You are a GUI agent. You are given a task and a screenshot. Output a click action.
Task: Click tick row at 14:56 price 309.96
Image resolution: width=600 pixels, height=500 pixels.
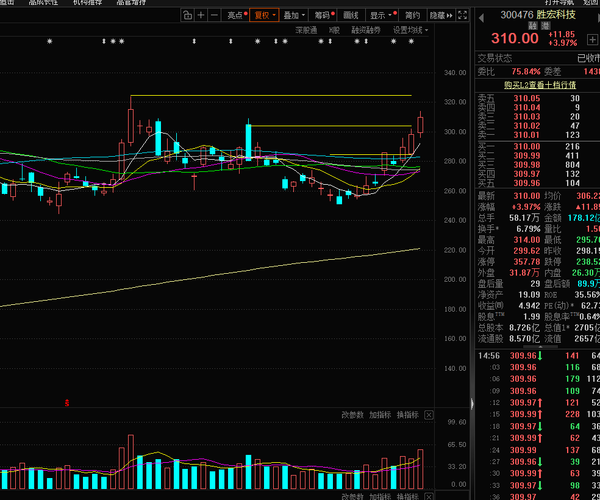pyautogui.click(x=537, y=356)
